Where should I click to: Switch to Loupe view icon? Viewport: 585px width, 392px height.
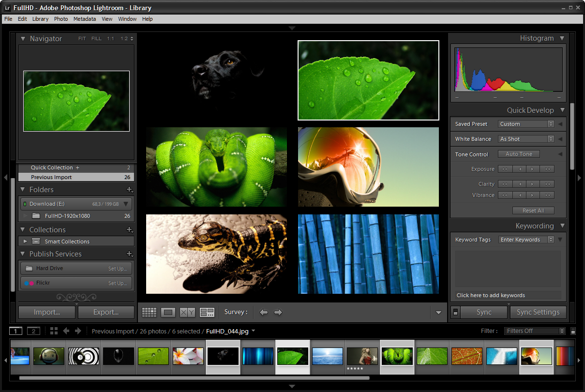click(x=168, y=313)
